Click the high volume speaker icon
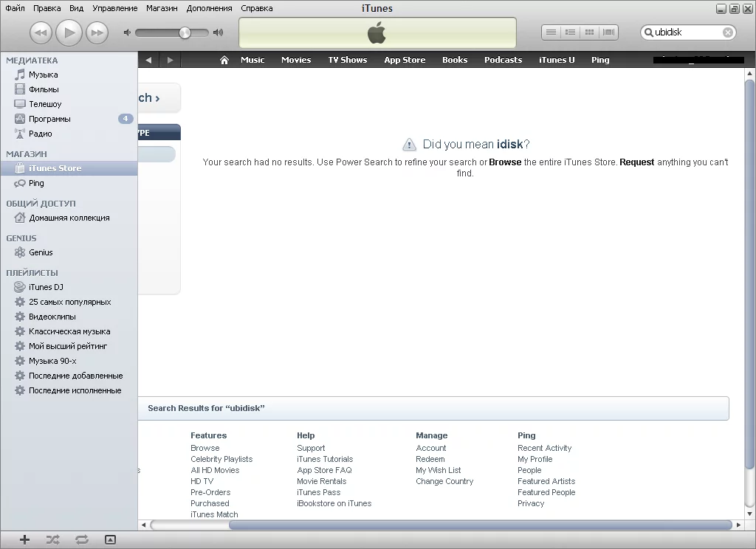 [218, 32]
